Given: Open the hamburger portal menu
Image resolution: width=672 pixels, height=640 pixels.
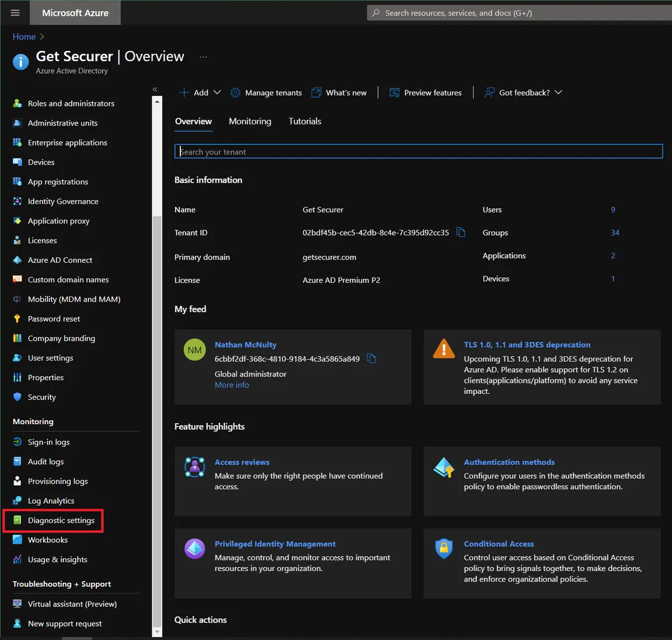Looking at the screenshot, I should (15, 12).
